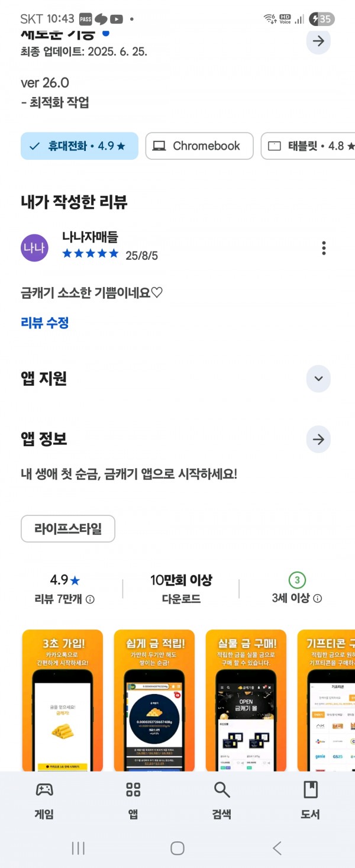Tap the five-star rating on my review
The height and width of the screenshot is (868, 355).
tap(91, 254)
